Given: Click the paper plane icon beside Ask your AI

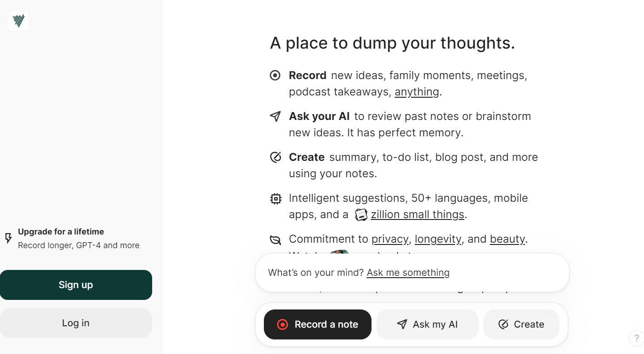Looking at the screenshot, I should coord(275,116).
